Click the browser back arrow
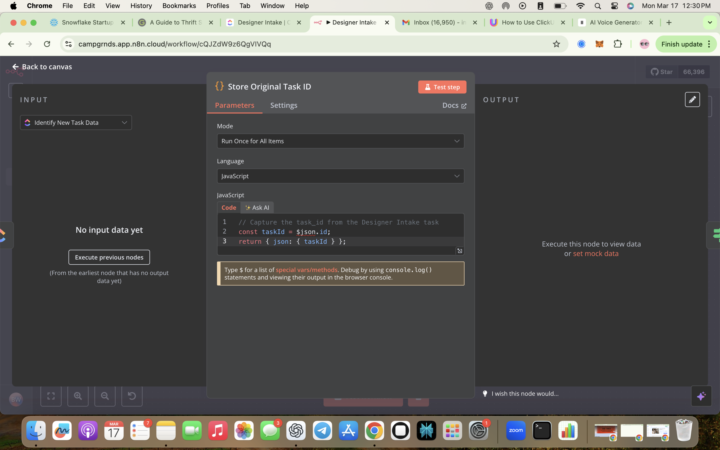Viewport: 720px width, 450px height. point(11,44)
